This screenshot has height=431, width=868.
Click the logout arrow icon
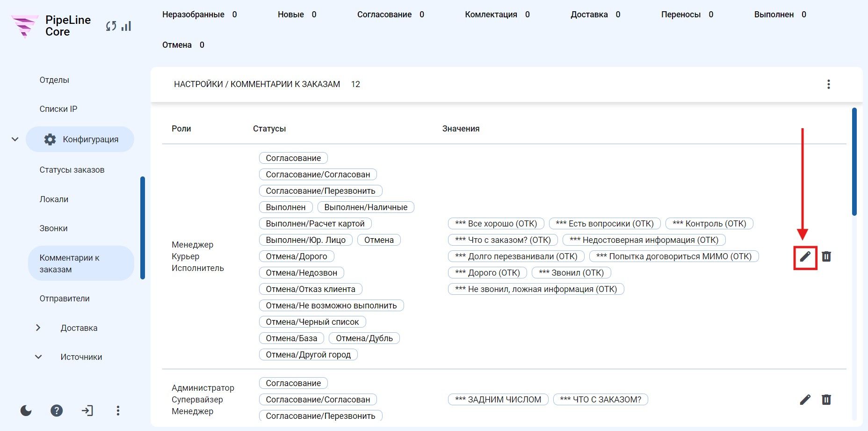87,411
